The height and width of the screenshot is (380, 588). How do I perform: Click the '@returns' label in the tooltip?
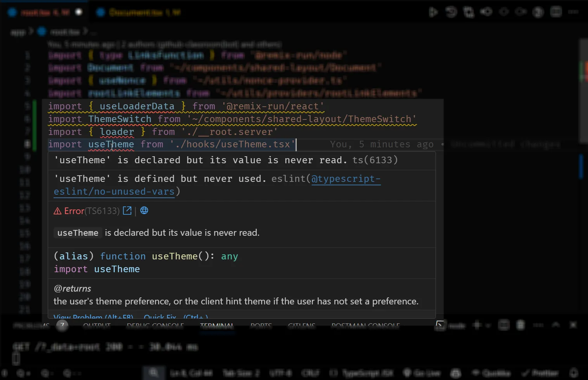(73, 288)
